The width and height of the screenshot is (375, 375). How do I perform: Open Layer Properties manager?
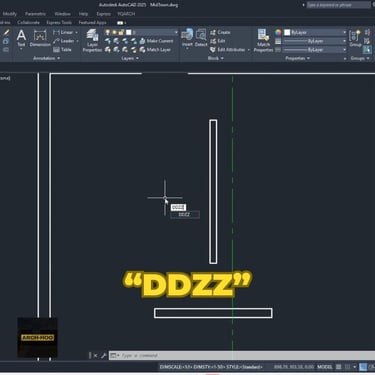92,40
